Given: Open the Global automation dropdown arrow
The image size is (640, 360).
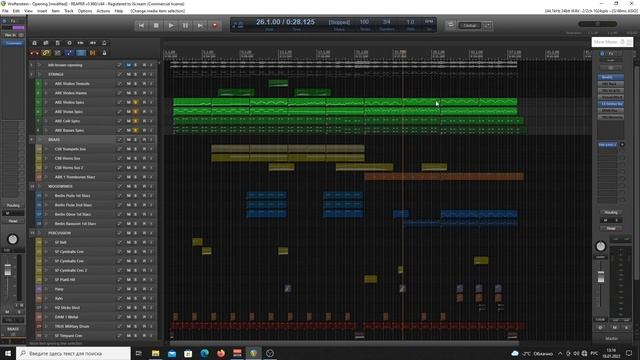Looking at the screenshot, I should [x=488, y=25].
